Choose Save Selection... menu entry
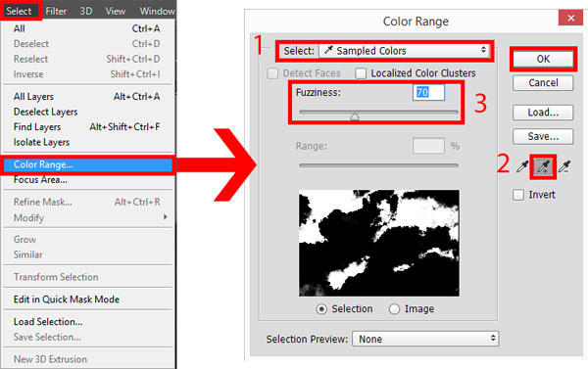Screen dimensions: 588x369 coord(88,337)
